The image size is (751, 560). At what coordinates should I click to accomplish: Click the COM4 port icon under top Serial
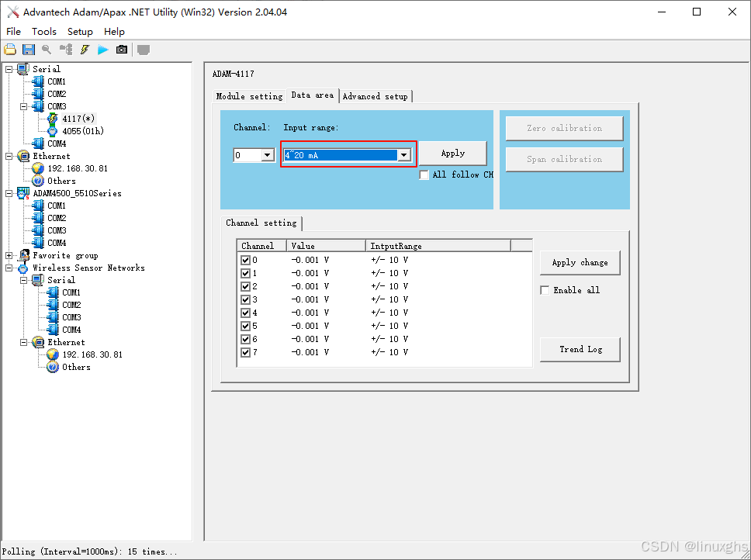pyautogui.click(x=38, y=143)
